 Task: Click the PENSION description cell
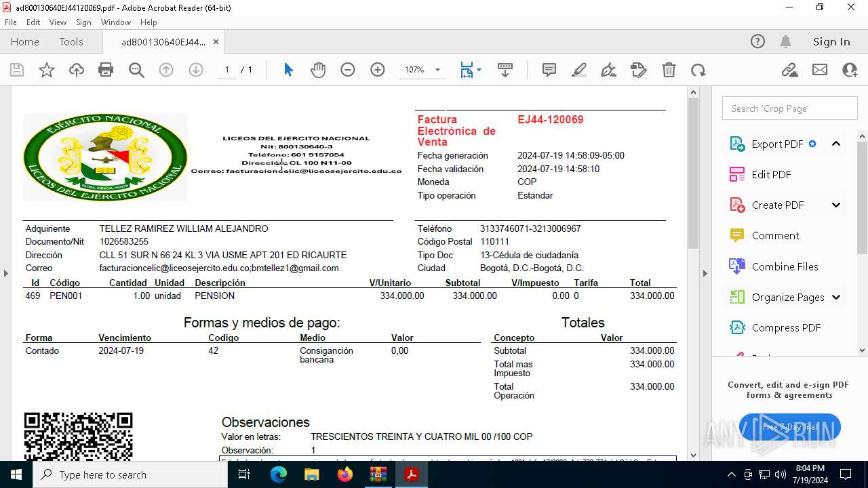pyautogui.click(x=214, y=296)
